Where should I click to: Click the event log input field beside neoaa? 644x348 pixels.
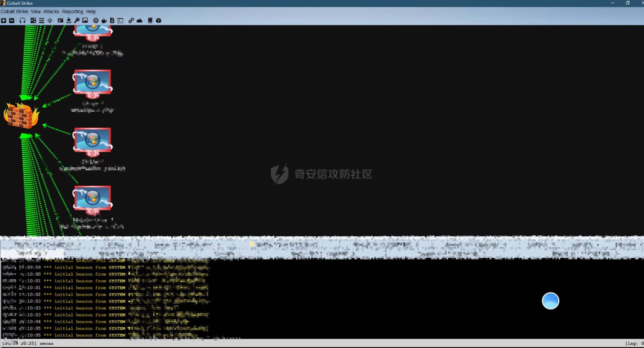click(338, 343)
